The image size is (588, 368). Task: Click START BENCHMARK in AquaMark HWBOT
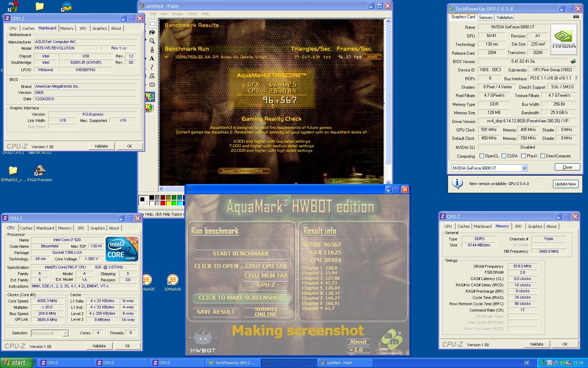pos(241,253)
